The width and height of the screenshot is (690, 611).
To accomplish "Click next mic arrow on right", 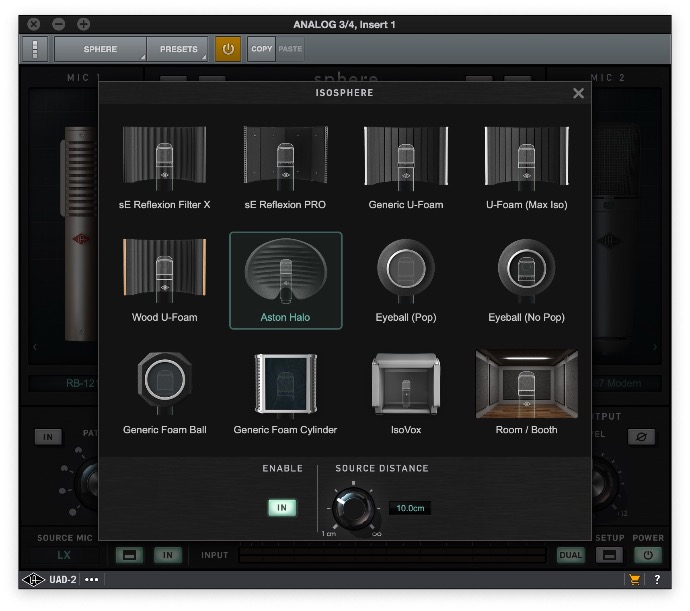I will coord(655,347).
